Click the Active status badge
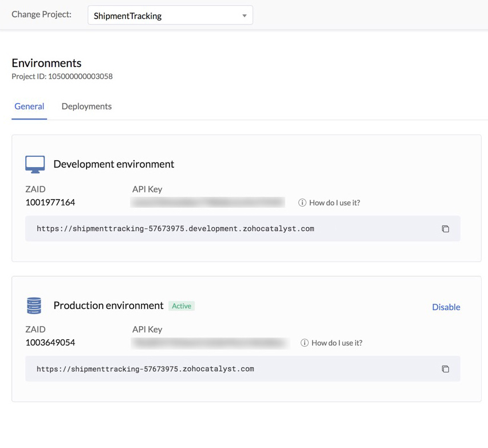488x448 pixels. (182, 306)
